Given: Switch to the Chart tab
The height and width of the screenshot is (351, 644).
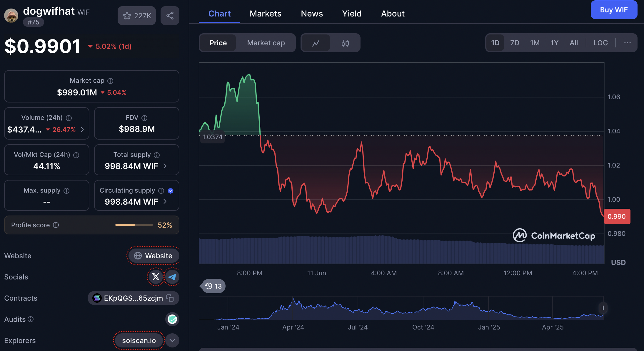Looking at the screenshot, I should 219,14.
